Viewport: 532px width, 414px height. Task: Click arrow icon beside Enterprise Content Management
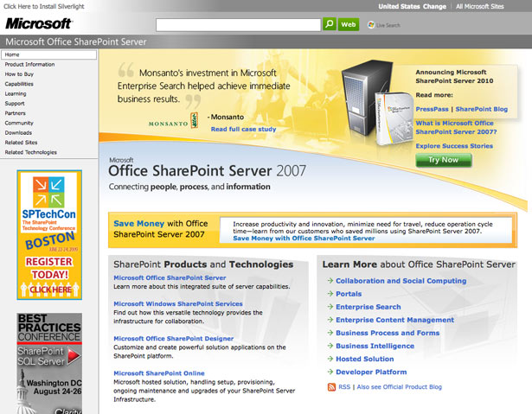(330, 320)
